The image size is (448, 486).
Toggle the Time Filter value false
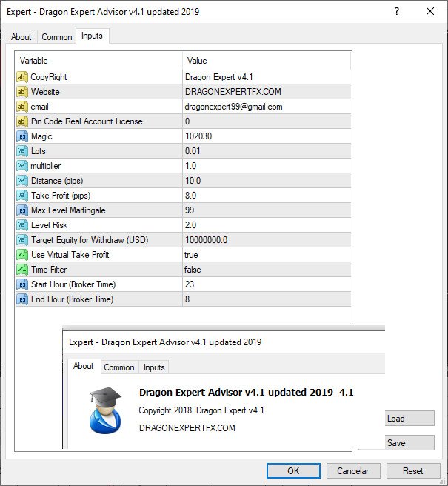(x=267, y=270)
